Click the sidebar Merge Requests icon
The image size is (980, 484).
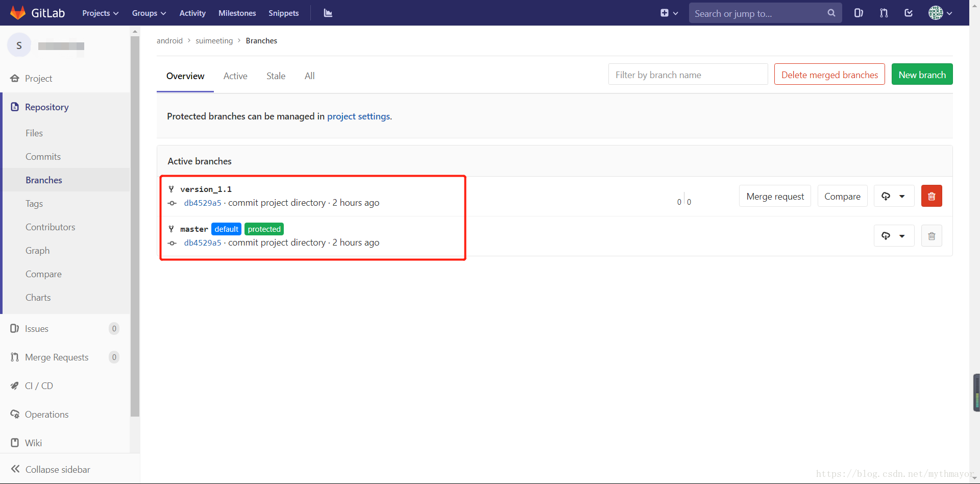(x=15, y=357)
